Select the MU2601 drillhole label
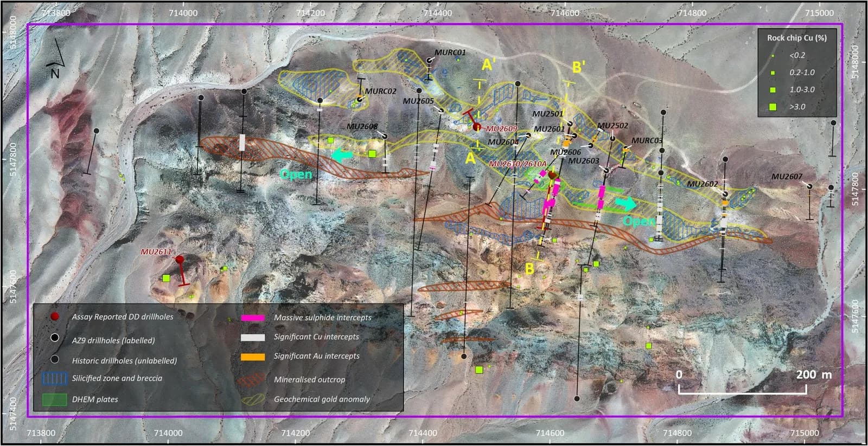868x446 pixels. (x=550, y=129)
